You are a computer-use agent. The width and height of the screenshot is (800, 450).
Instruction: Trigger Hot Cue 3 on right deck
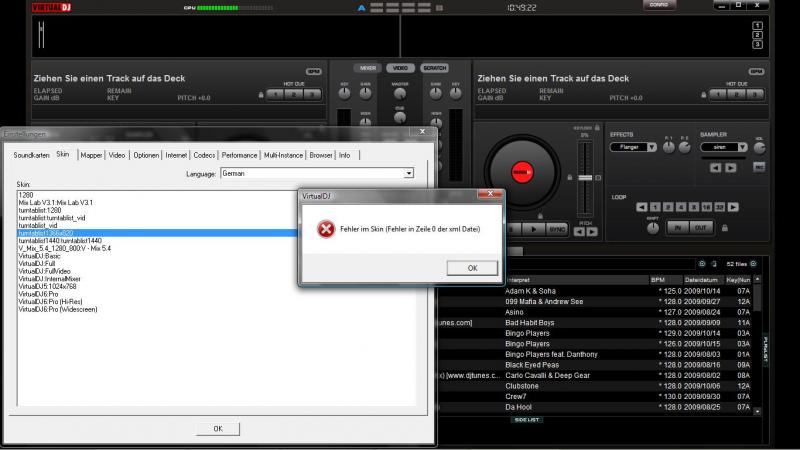click(755, 94)
